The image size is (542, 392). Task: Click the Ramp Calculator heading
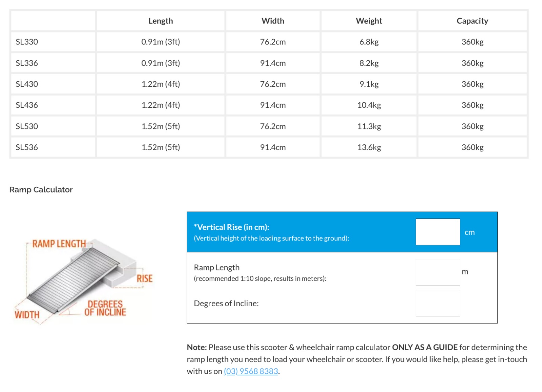point(41,190)
